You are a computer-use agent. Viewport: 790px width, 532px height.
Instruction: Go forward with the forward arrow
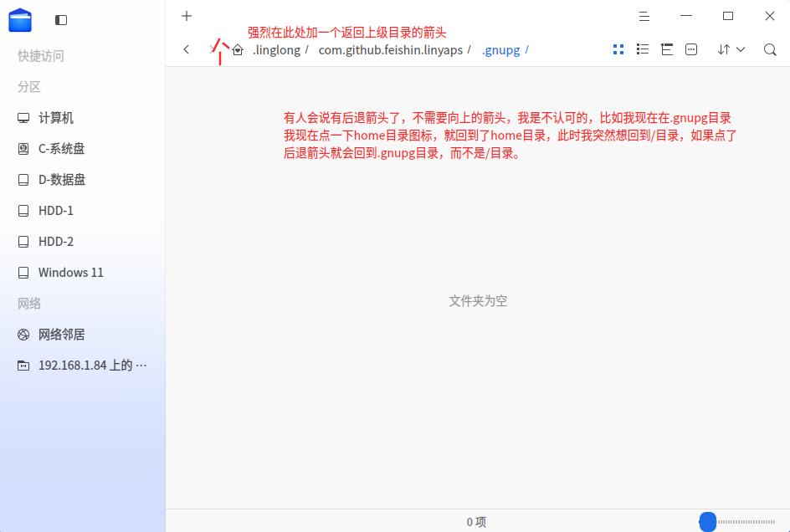point(212,49)
